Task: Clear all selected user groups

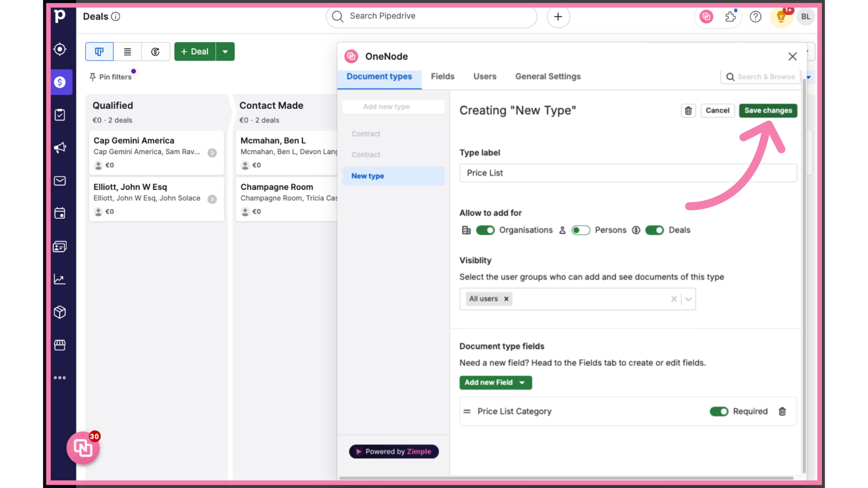Action: pos(674,299)
